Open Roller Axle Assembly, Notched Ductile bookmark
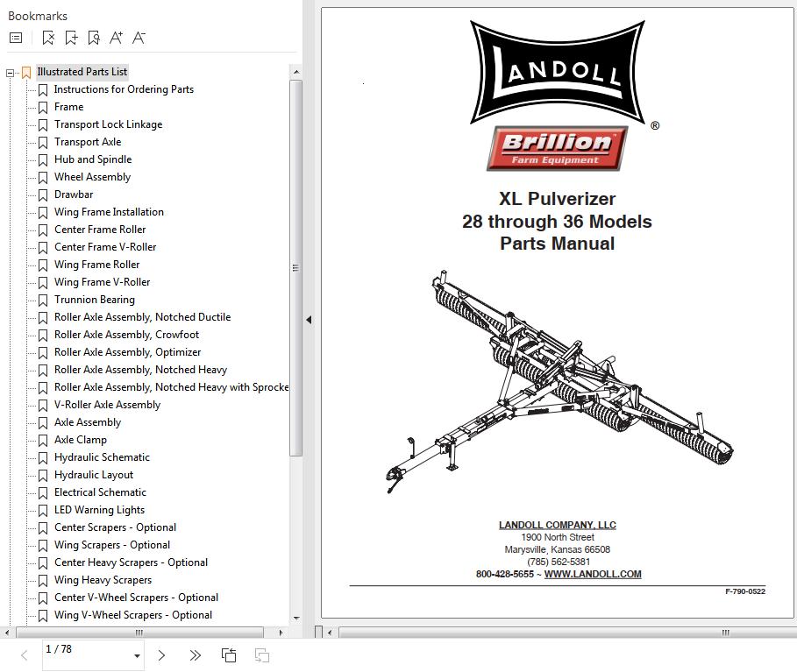797x672 pixels. tap(142, 317)
